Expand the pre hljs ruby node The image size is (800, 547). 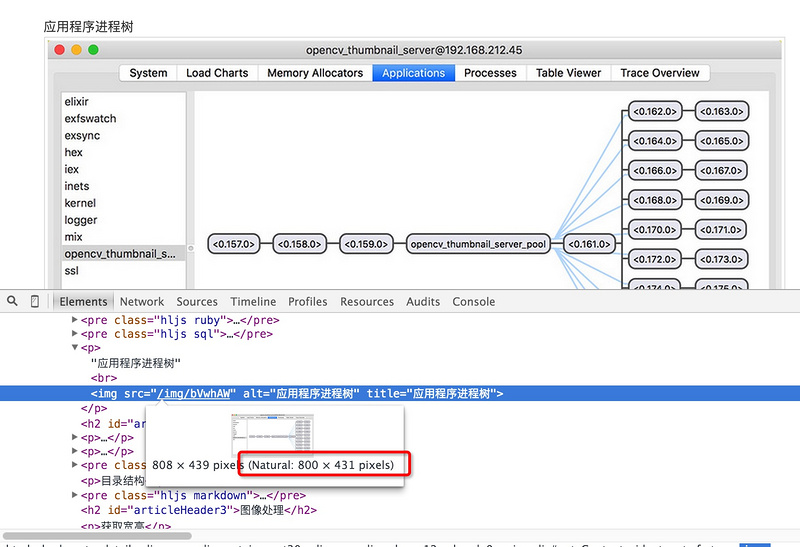coord(75,319)
